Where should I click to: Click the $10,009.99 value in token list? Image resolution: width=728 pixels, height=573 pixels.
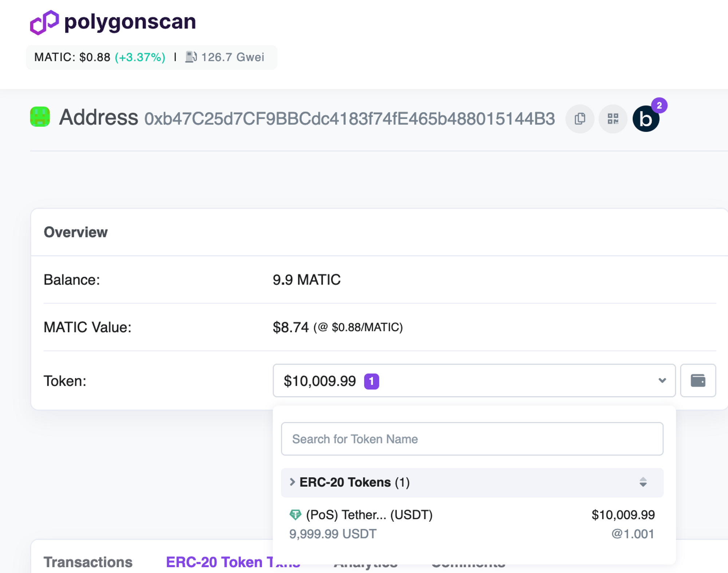click(x=623, y=515)
